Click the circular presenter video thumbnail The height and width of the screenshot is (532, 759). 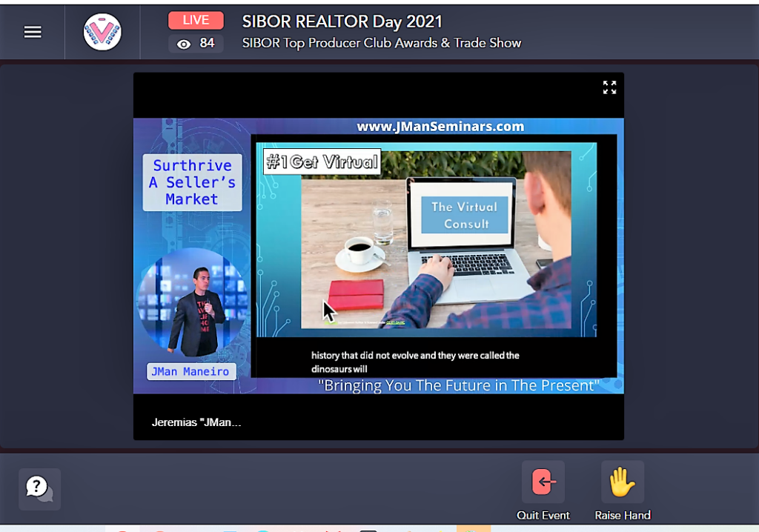pyautogui.click(x=192, y=303)
